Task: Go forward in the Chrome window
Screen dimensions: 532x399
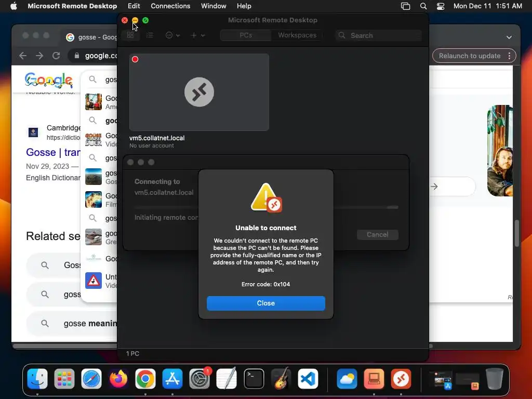Action: (x=39, y=56)
